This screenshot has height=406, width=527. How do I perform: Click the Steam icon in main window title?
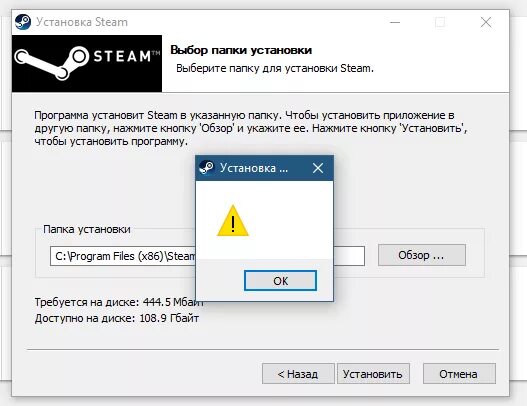click(x=23, y=22)
